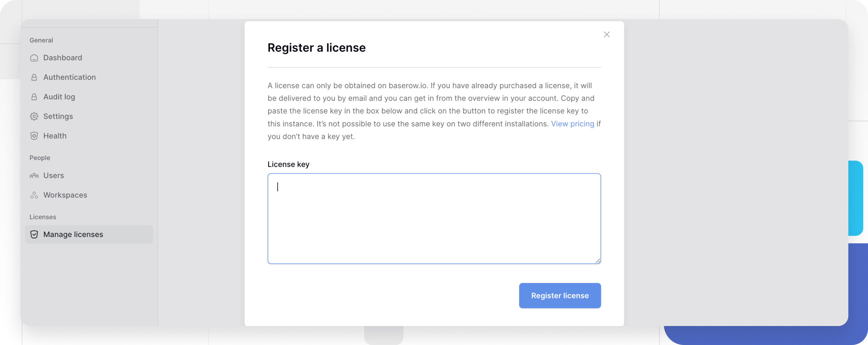This screenshot has height=345, width=868.
Task: Focus the License key text area
Action: (x=434, y=219)
